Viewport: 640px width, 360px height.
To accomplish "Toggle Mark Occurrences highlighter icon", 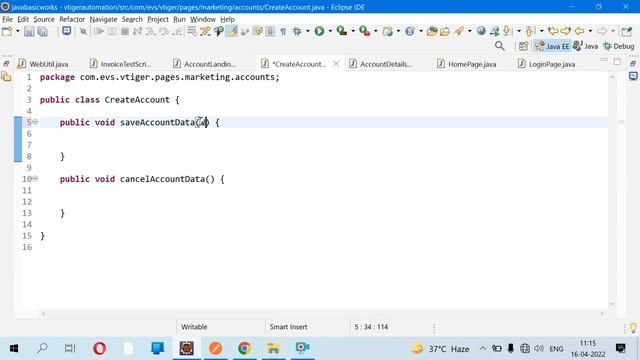I will (232, 31).
